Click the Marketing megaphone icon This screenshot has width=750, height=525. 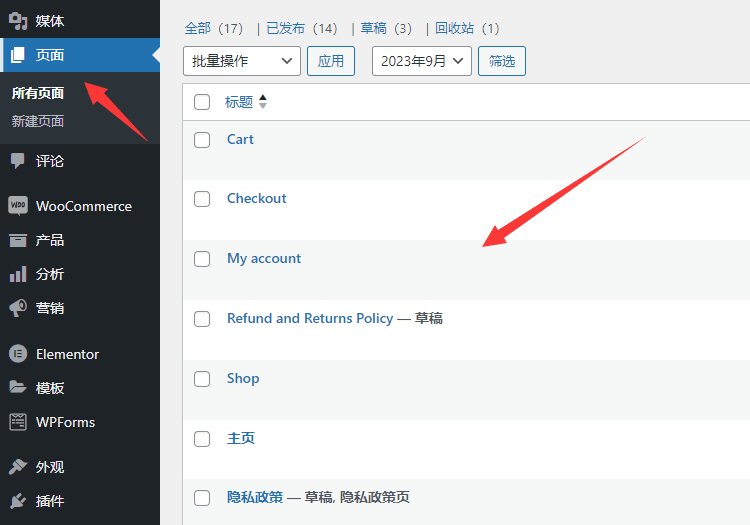click(x=18, y=308)
